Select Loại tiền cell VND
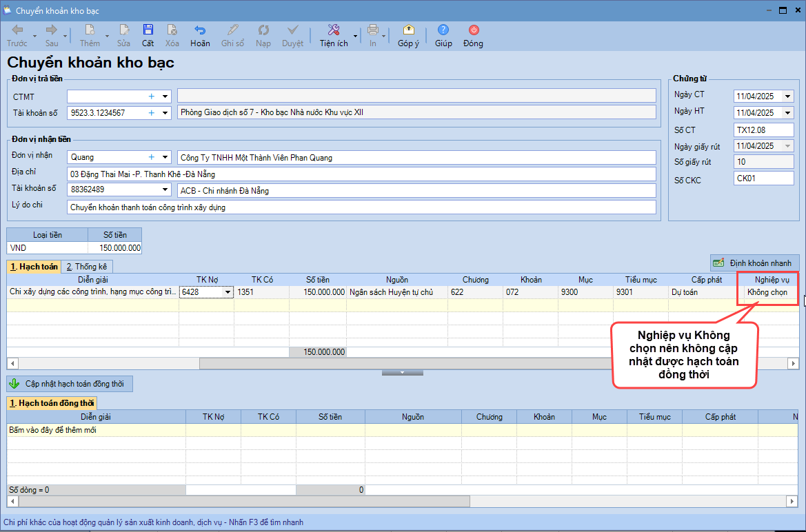Image resolution: width=806 pixels, height=532 pixels. coord(48,248)
